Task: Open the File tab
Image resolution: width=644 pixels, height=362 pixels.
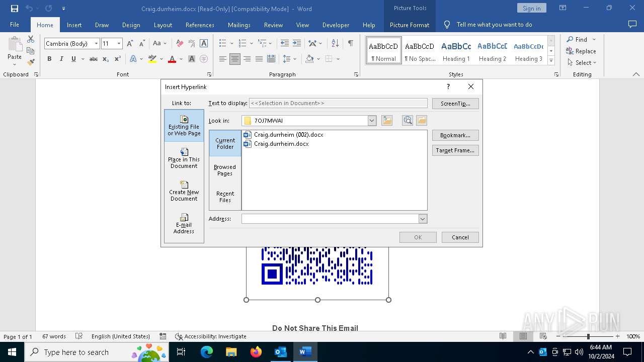Action: (15, 25)
